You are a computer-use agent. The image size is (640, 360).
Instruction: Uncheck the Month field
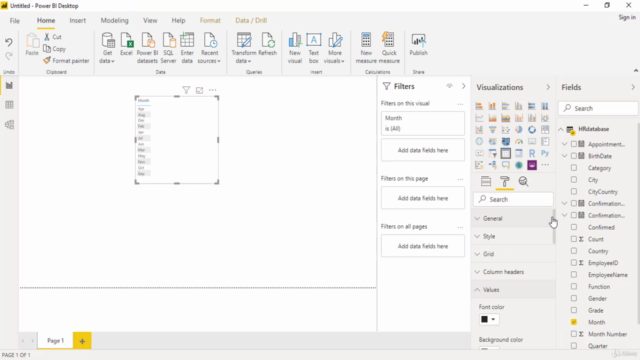click(x=574, y=322)
